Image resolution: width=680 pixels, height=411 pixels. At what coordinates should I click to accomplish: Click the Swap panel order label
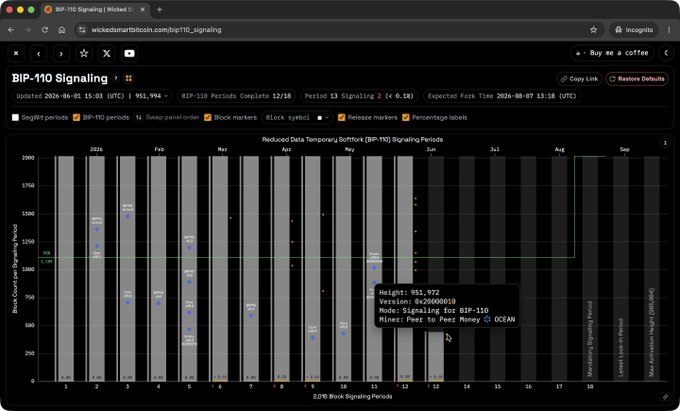173,117
